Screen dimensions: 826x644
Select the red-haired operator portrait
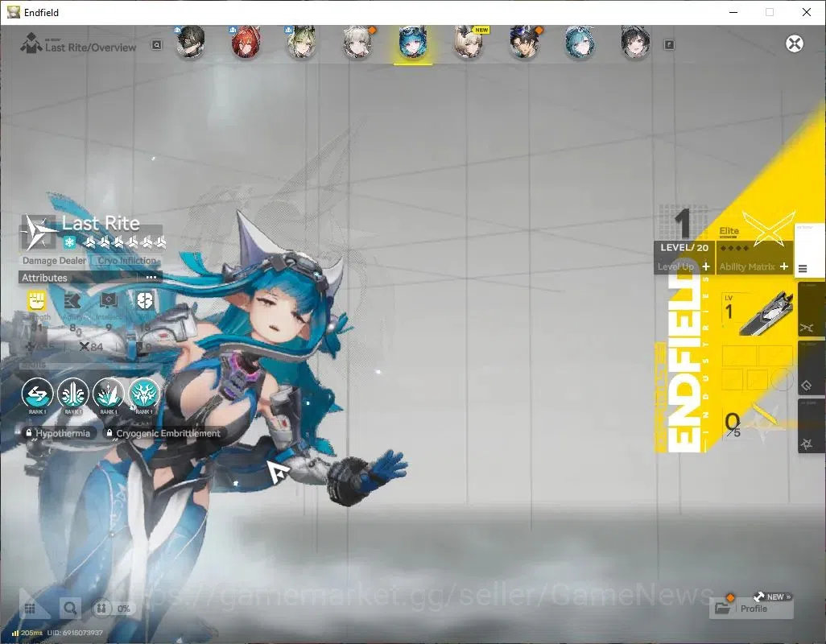pos(246,43)
